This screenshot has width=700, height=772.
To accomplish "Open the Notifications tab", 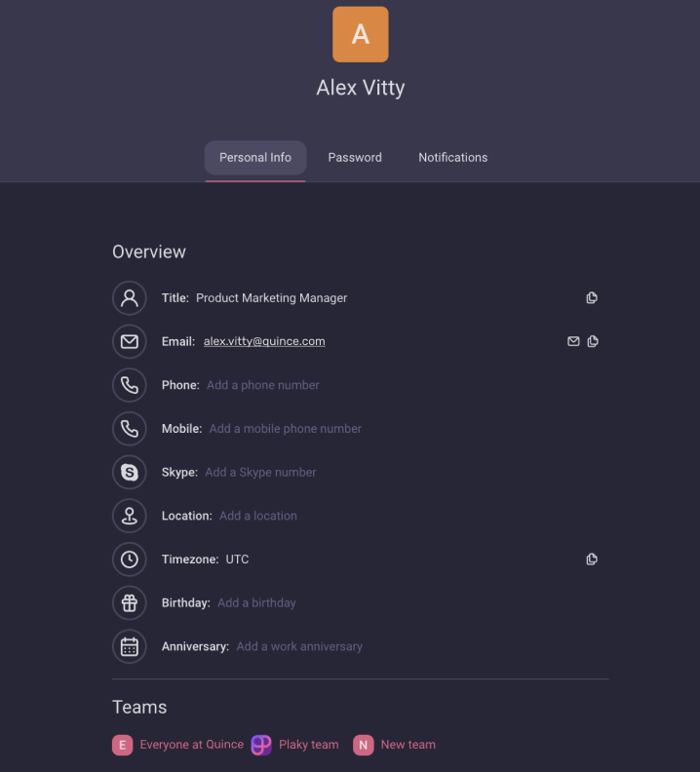I will coord(452,157).
